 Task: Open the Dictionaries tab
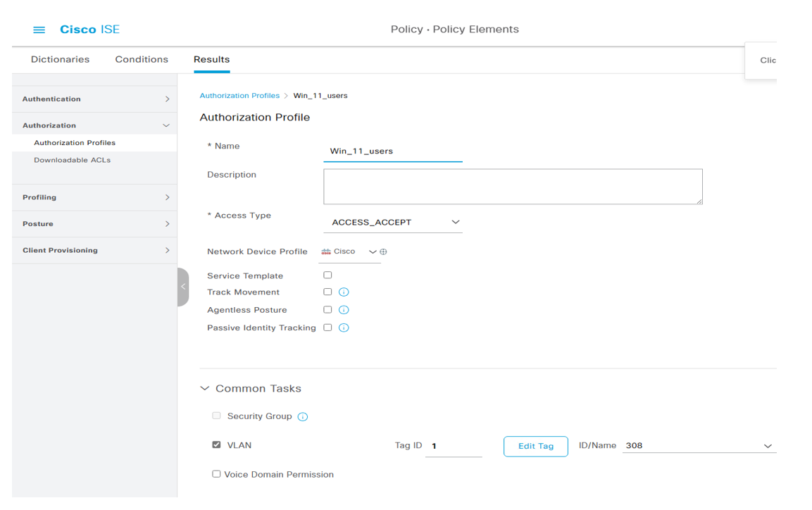(60, 59)
